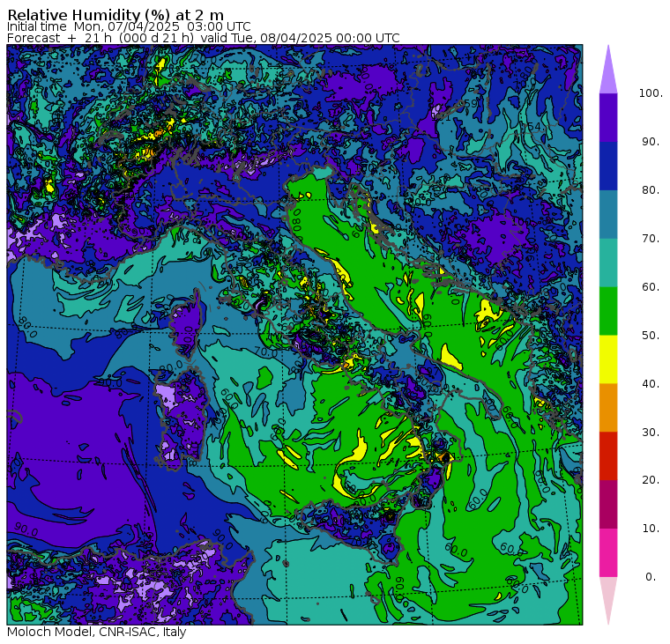Click the "40." legend label
The width and height of the screenshot is (670, 644).
click(651, 383)
